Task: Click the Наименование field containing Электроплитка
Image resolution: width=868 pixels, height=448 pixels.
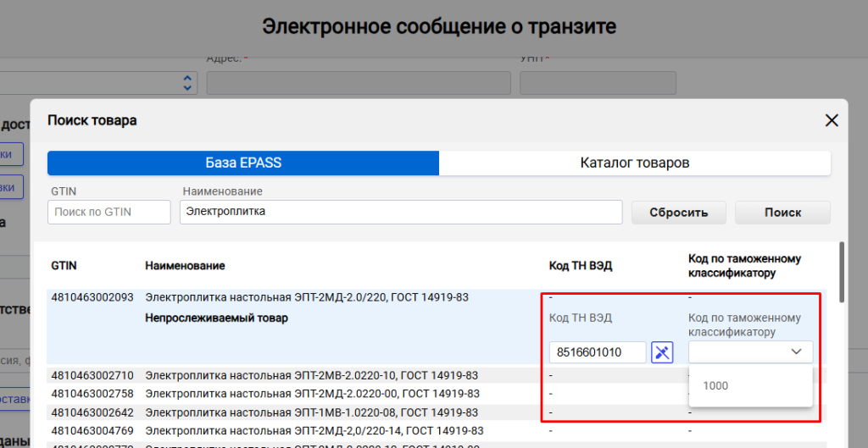Action: 401,212
